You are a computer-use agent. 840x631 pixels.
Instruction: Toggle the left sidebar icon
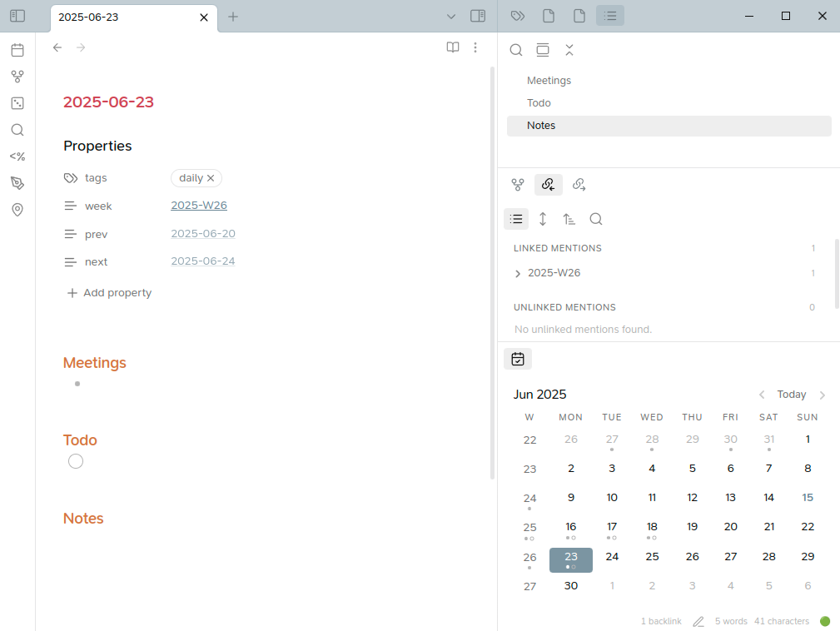(x=17, y=16)
